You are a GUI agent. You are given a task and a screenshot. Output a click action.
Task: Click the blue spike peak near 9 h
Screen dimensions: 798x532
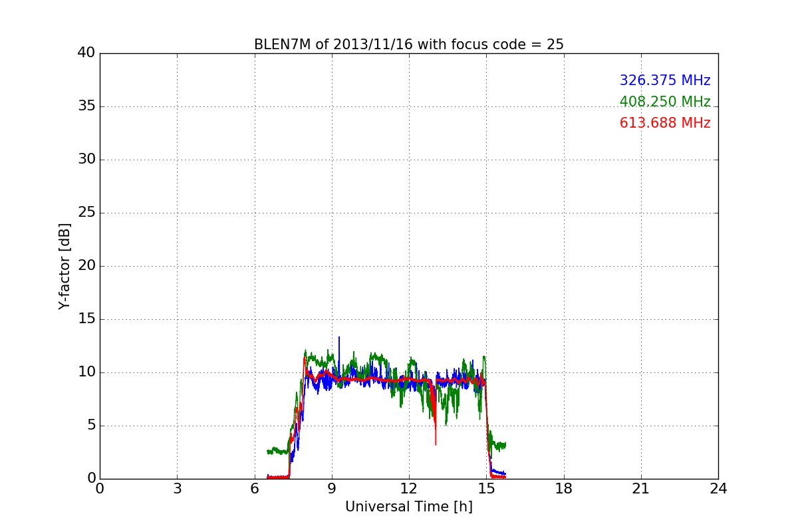coord(339,338)
